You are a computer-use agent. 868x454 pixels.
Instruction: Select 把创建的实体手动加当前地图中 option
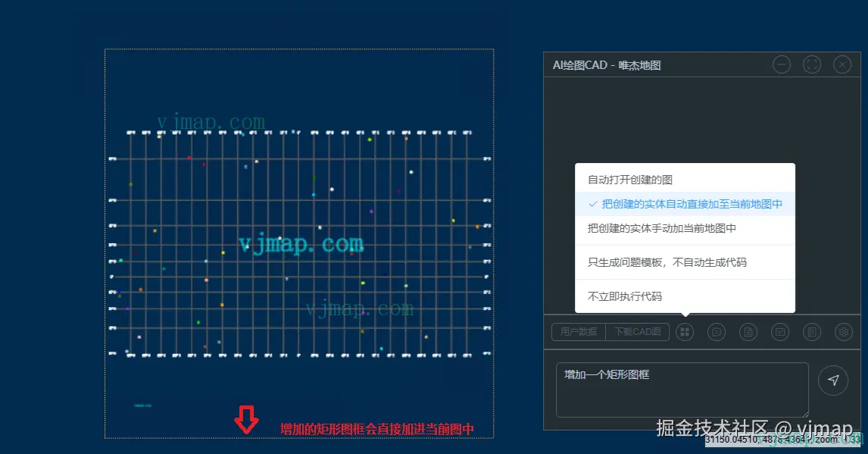pos(685,228)
